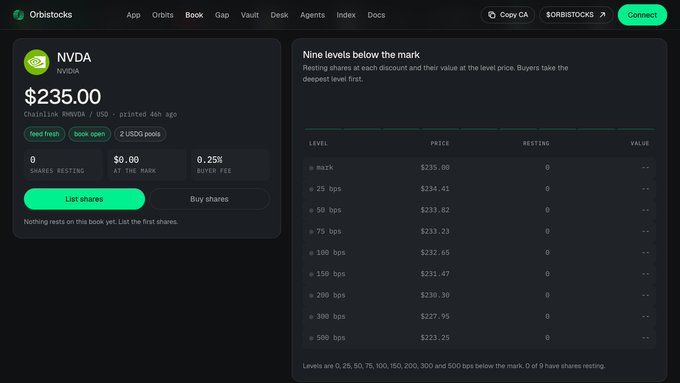Select the 300 bps level row

[479, 316]
